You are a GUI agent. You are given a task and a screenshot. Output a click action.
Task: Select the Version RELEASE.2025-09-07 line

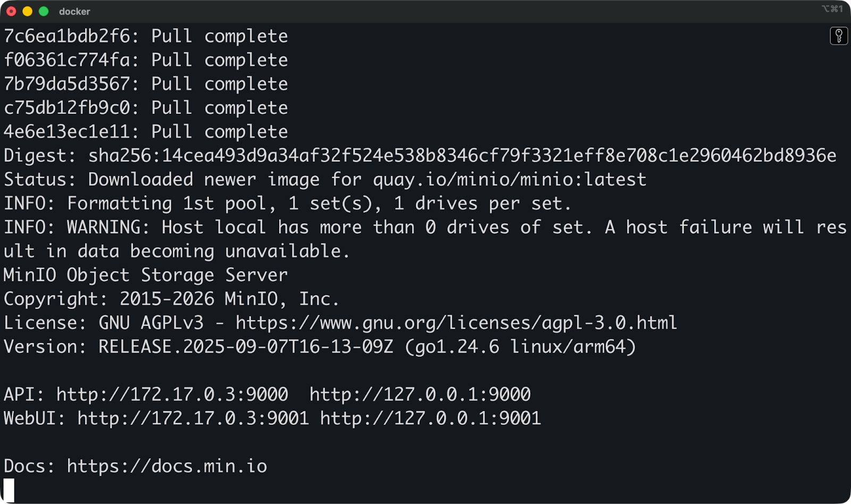319,347
